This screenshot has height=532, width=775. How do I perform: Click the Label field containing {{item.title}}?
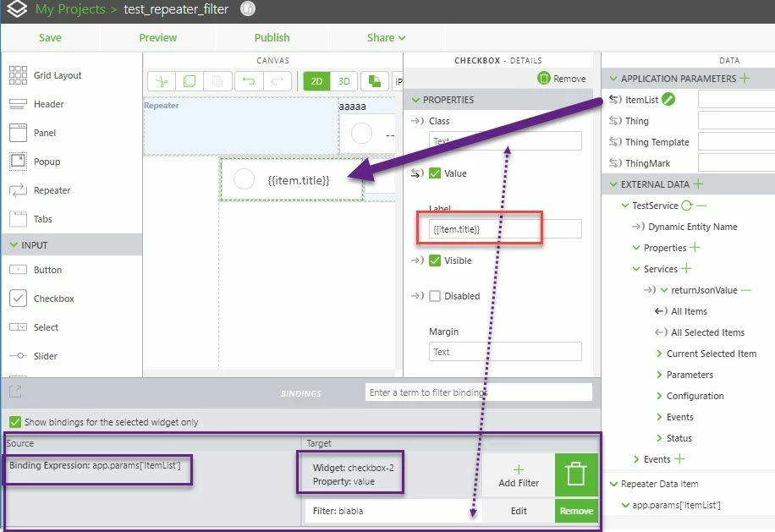coord(505,228)
